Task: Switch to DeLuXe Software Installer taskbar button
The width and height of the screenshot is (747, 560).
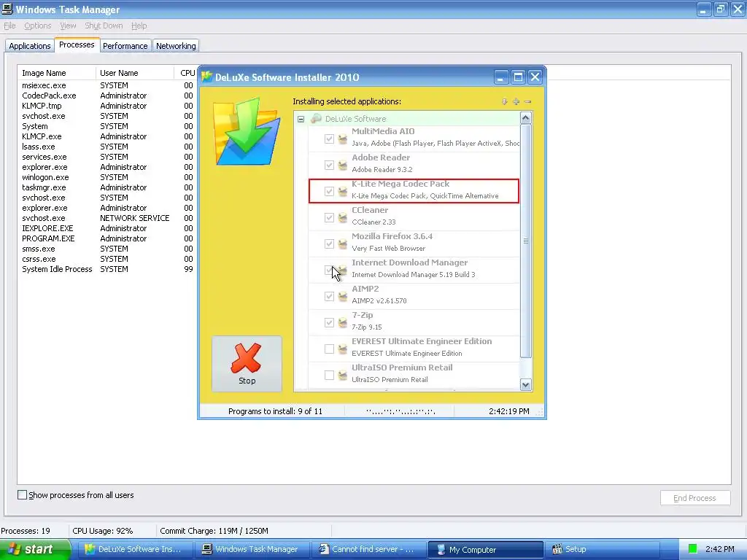Action: pos(134,549)
